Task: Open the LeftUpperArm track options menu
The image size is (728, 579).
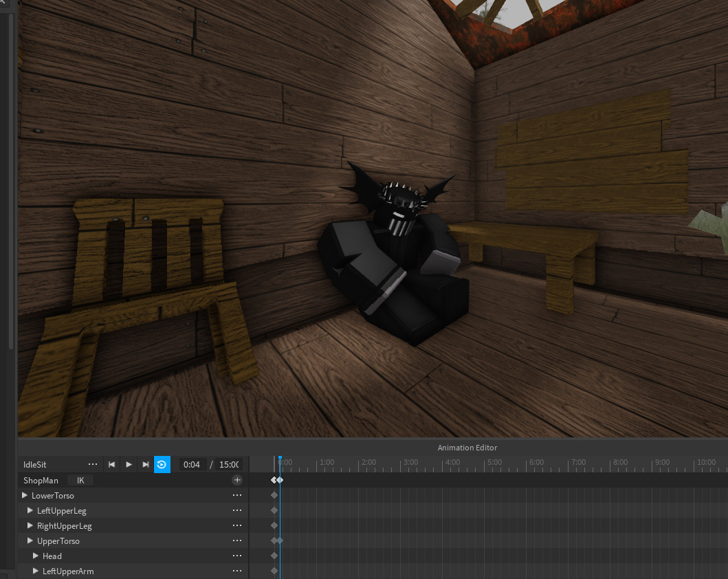Action: pyautogui.click(x=237, y=571)
